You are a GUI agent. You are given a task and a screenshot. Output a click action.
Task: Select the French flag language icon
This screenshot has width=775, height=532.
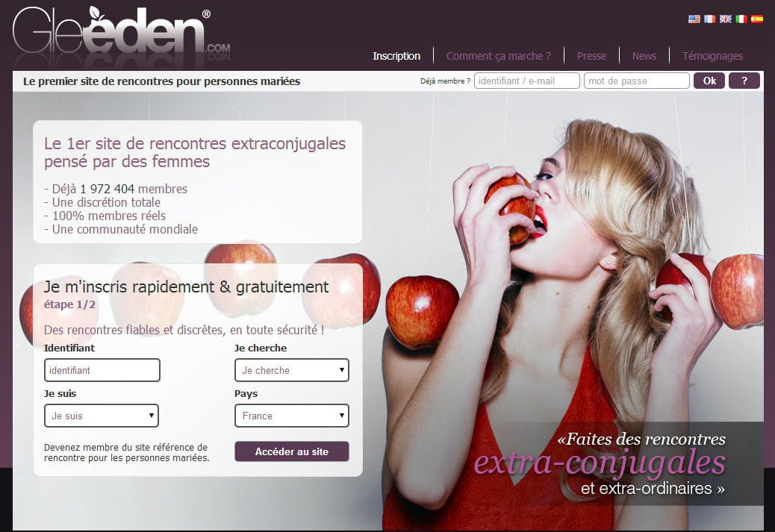[709, 19]
